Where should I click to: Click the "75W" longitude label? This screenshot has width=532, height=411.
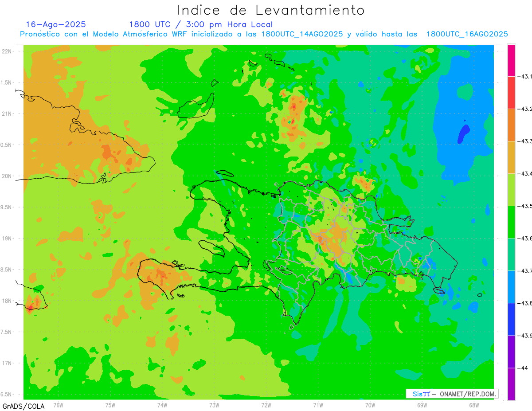(x=110, y=405)
